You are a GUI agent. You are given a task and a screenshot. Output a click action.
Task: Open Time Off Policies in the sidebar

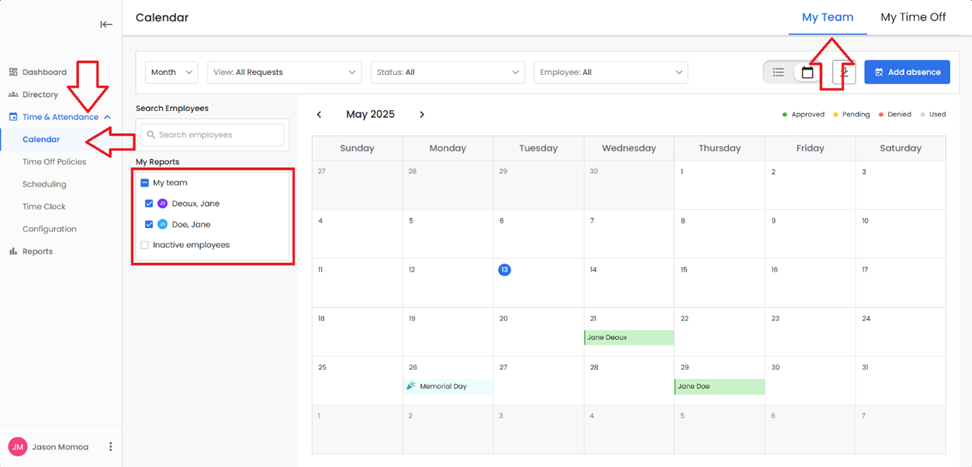pyautogui.click(x=54, y=162)
